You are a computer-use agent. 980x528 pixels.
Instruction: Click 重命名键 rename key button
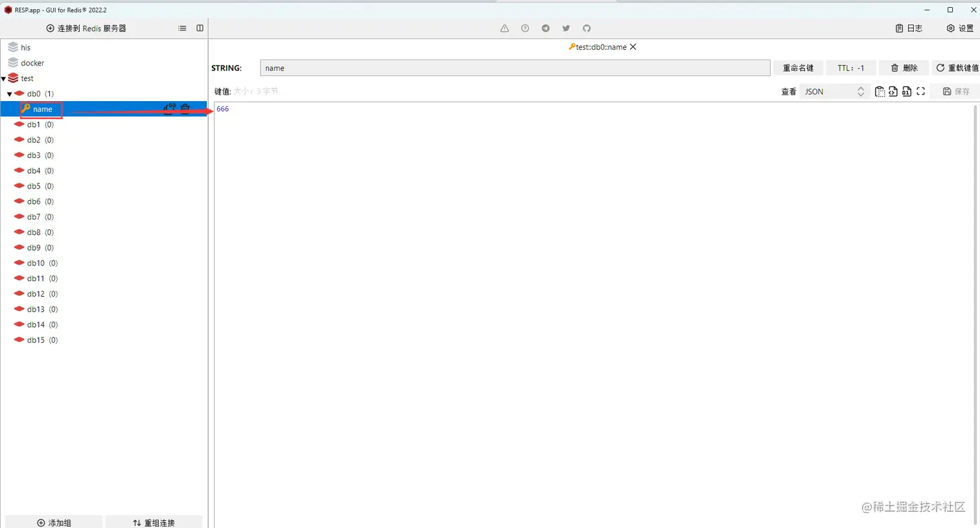[x=798, y=68]
